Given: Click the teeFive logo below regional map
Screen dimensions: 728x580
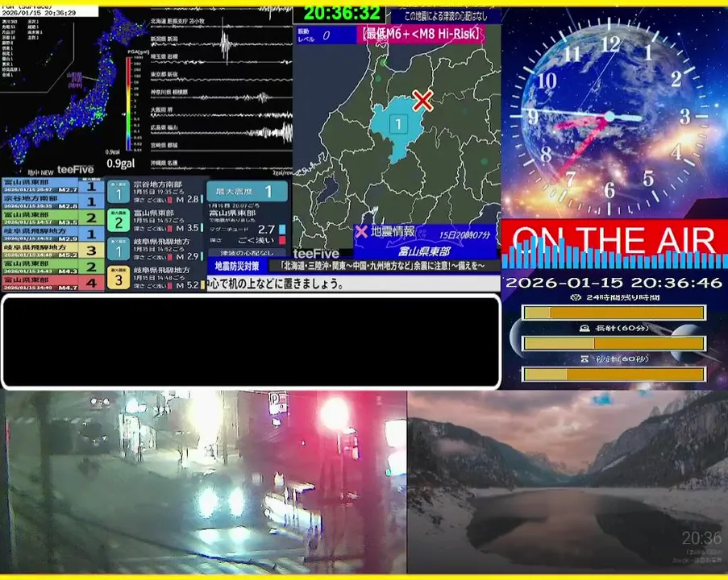Looking at the screenshot, I should click(x=316, y=253).
